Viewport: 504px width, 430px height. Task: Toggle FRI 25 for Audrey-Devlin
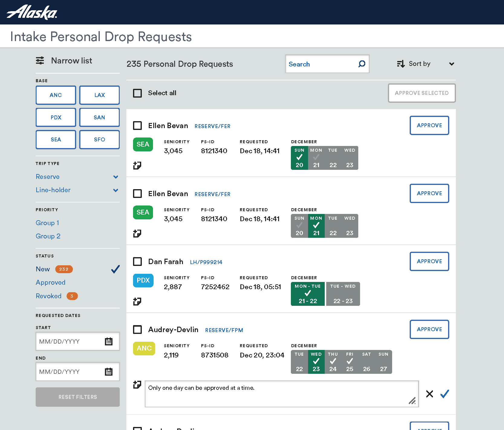[350, 362]
